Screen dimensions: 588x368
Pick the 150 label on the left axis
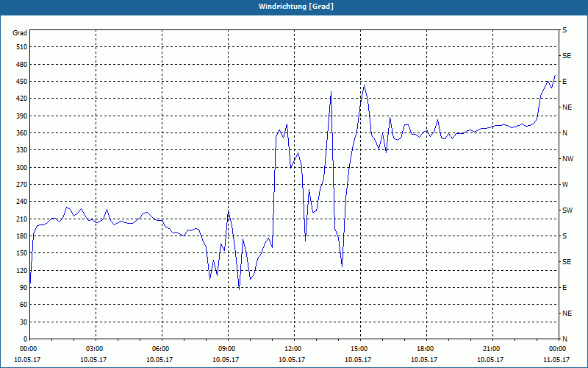(22, 253)
